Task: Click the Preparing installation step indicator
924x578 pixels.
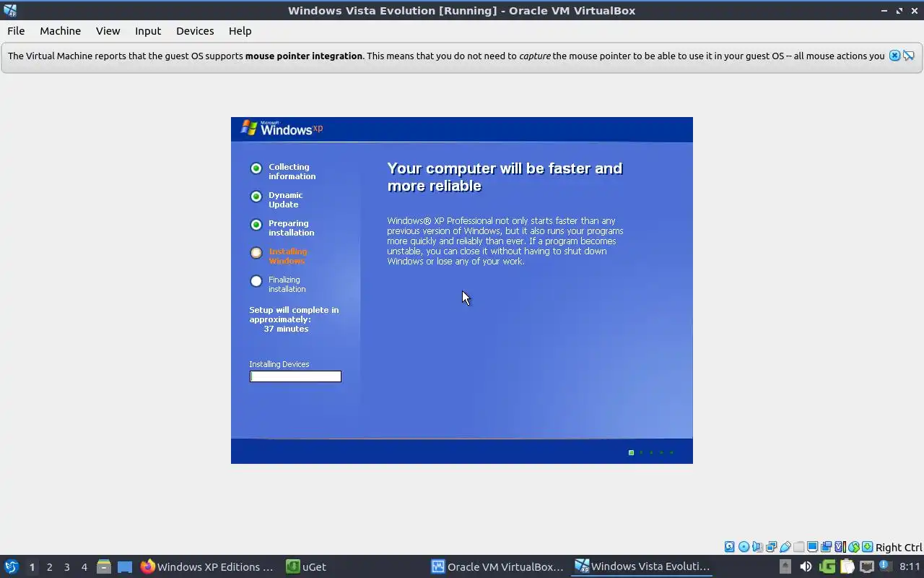Action: pos(256,225)
